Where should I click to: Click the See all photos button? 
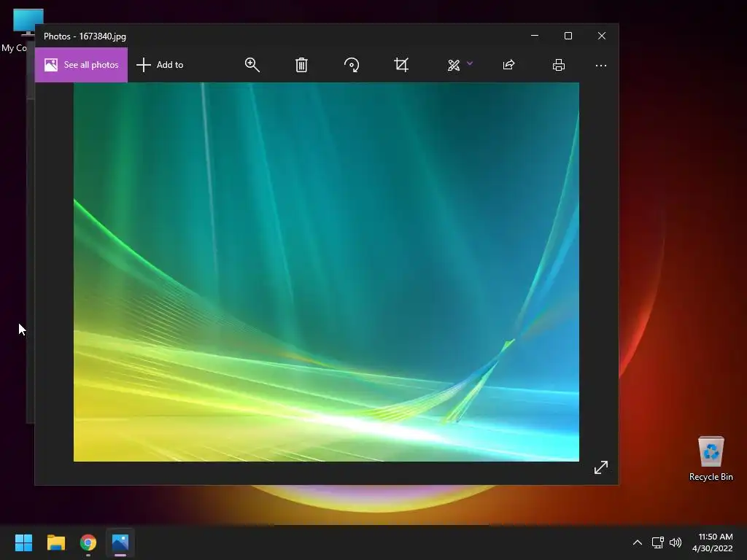point(81,65)
